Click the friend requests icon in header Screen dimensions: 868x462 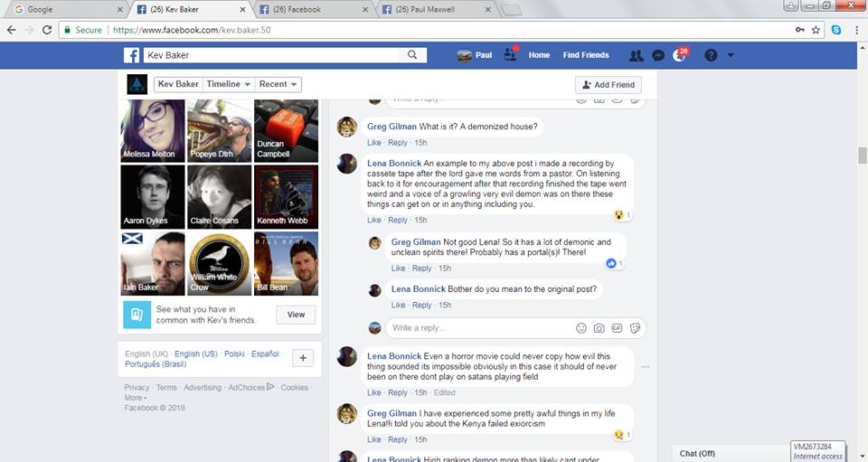click(637, 55)
